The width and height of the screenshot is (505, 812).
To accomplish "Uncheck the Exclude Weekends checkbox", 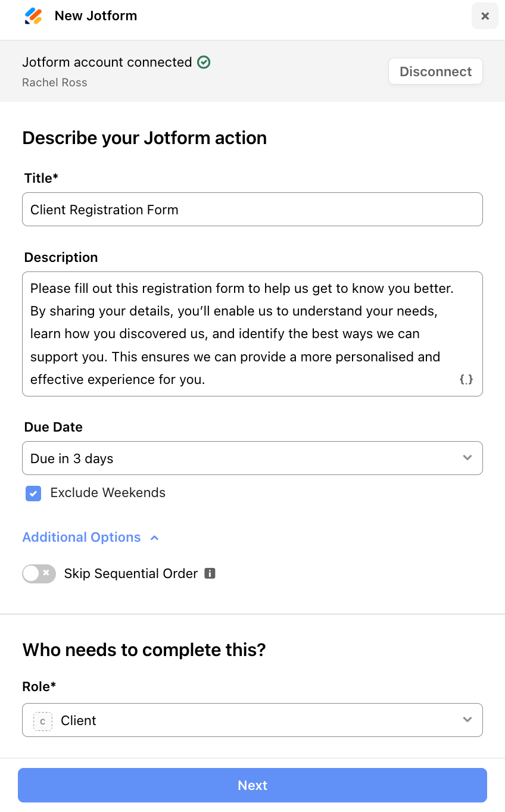I will (x=33, y=494).
